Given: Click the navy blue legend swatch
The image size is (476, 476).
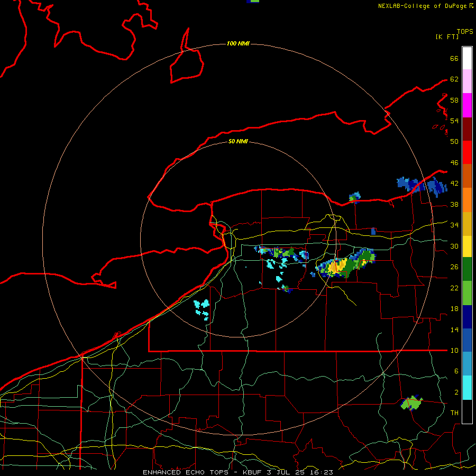Looking at the screenshot, I should (x=467, y=317).
